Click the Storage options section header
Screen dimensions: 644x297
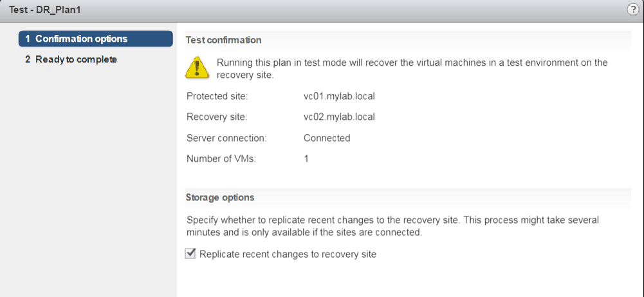pyautogui.click(x=220, y=197)
